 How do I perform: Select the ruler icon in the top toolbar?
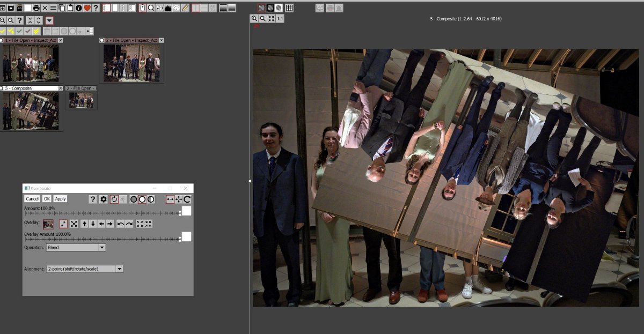(x=185, y=8)
